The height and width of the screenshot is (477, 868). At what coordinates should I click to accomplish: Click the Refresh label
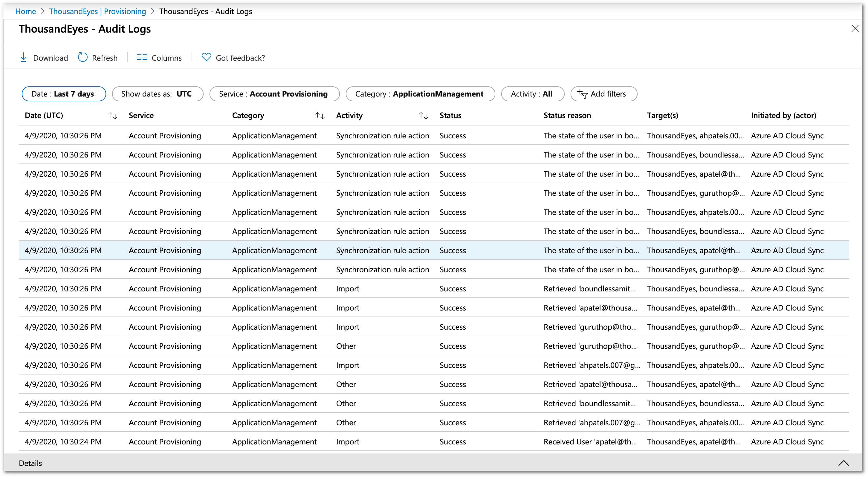[x=105, y=58]
